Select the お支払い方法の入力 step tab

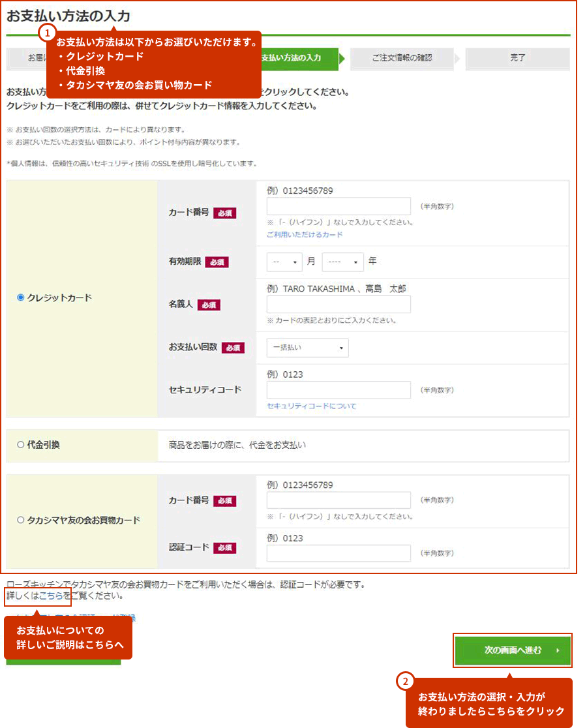click(x=299, y=58)
